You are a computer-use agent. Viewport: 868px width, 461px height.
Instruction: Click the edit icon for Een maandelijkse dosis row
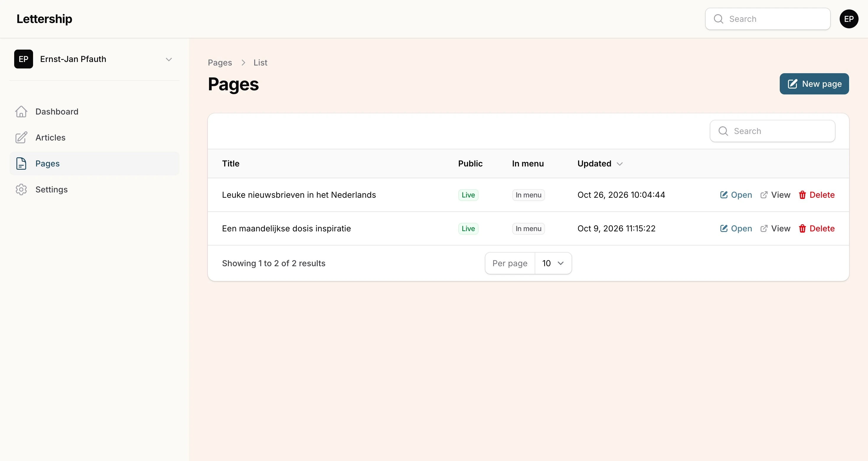coord(724,228)
